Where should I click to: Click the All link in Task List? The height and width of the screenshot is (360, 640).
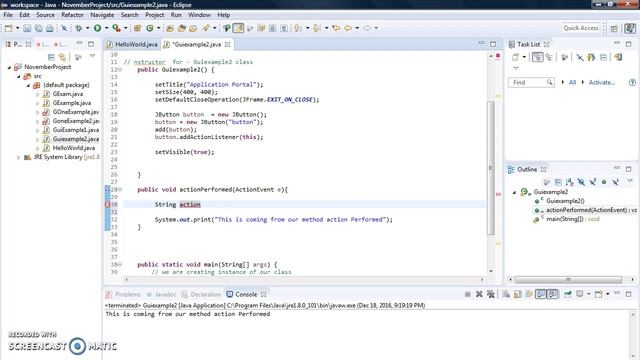[x=572, y=82]
